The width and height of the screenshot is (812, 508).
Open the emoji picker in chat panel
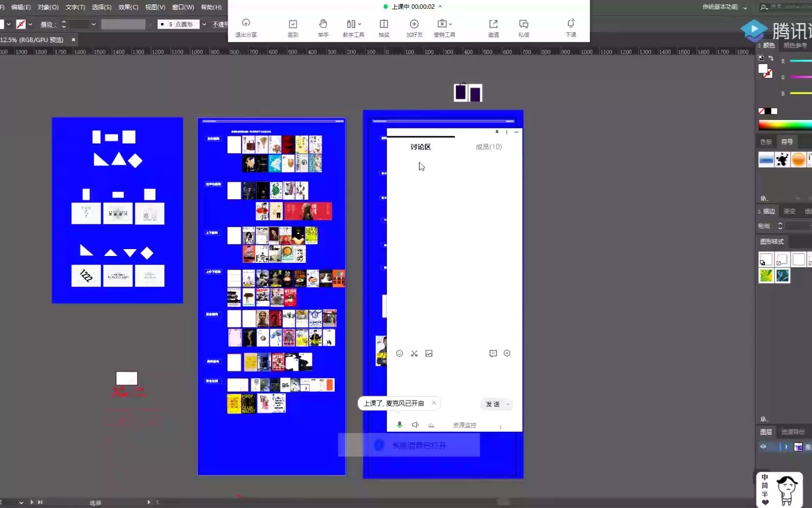400,353
